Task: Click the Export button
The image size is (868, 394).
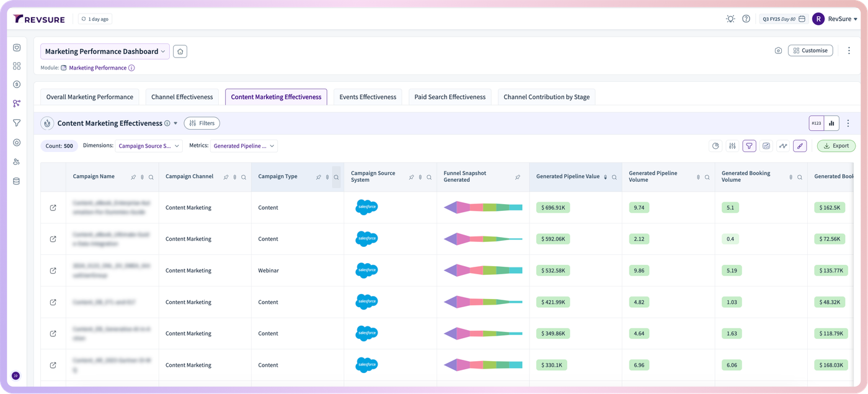Action: [x=836, y=146]
